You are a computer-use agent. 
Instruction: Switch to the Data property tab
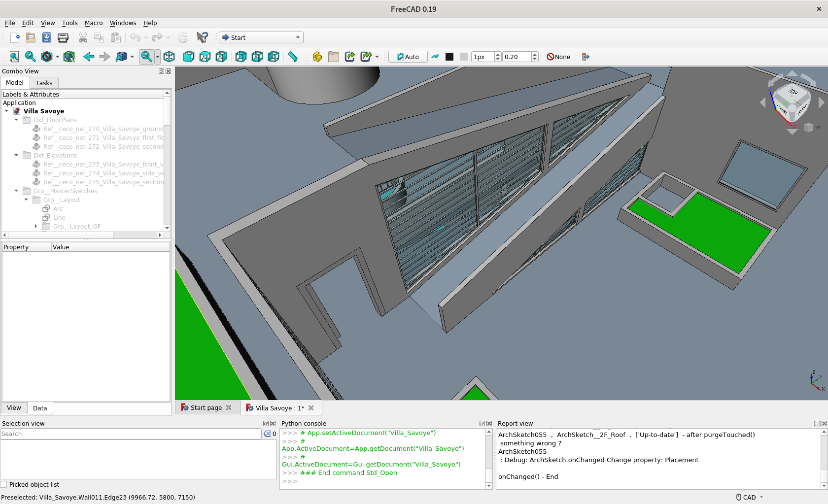point(40,408)
